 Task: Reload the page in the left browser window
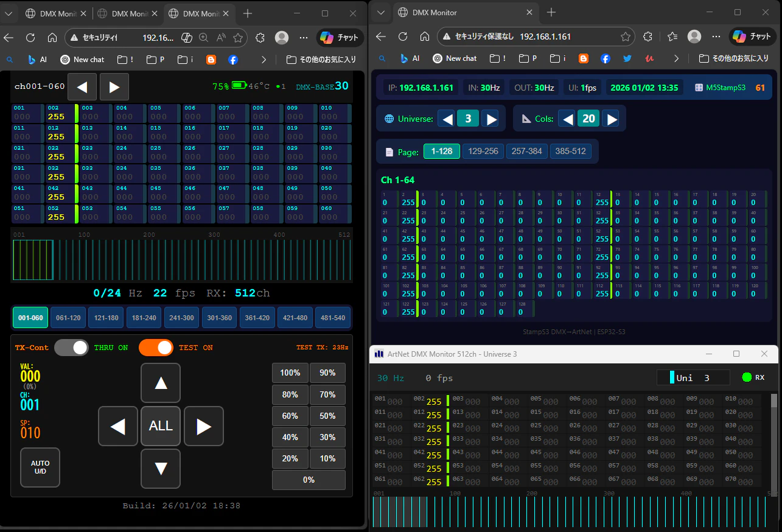(x=30, y=38)
